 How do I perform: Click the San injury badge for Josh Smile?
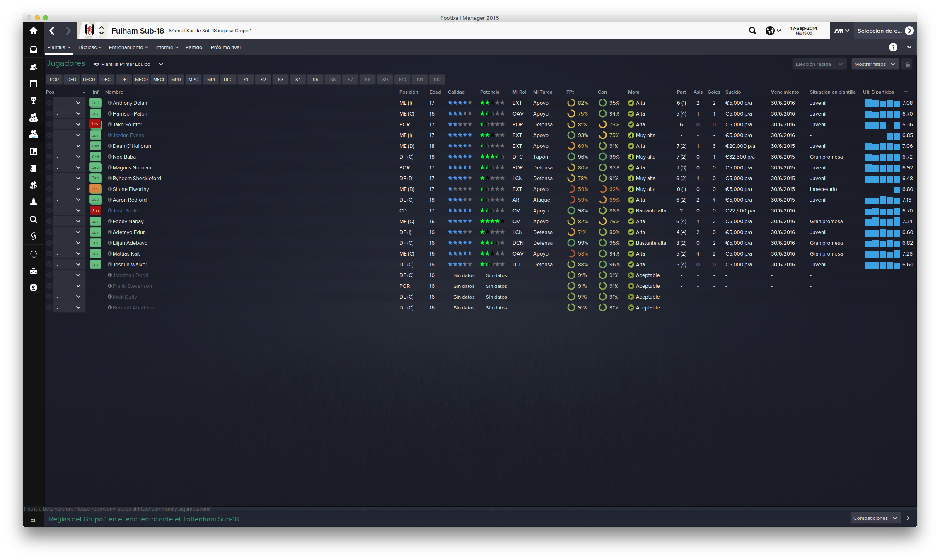pyautogui.click(x=95, y=210)
